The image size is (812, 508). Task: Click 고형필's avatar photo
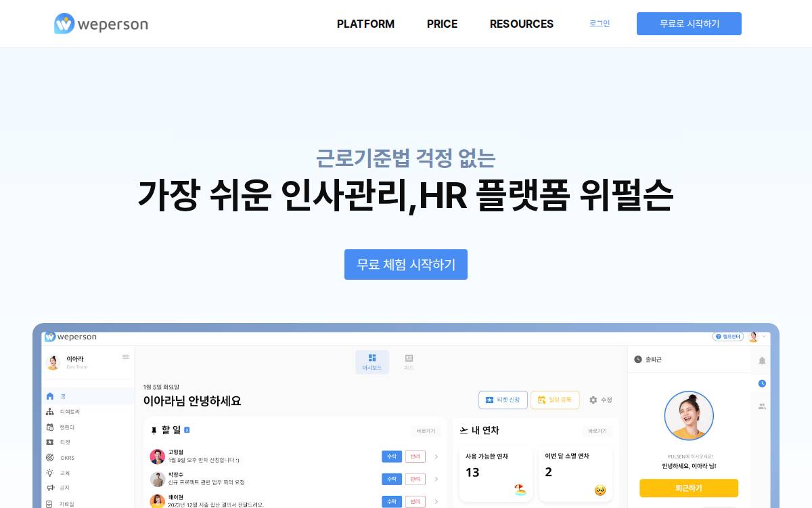[x=158, y=457]
